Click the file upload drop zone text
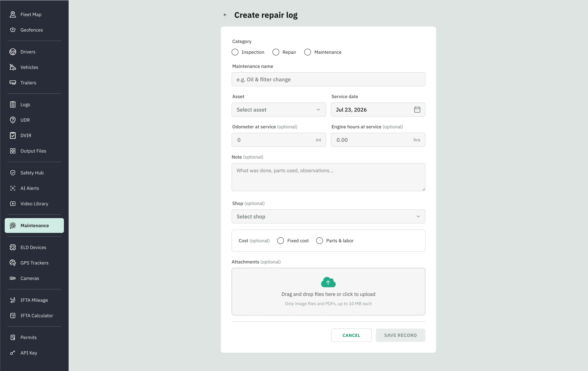Viewport: 588px width, 371px height. coord(328,294)
